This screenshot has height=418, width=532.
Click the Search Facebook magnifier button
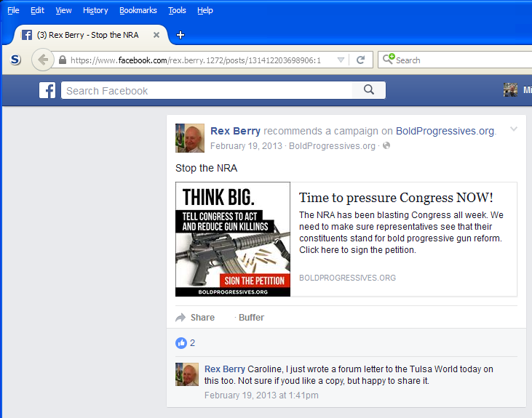[369, 90]
